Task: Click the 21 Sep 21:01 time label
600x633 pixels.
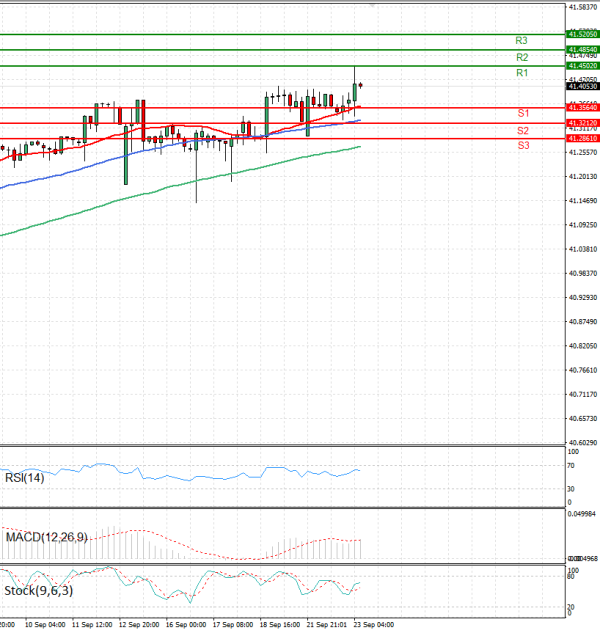Action: point(327,625)
